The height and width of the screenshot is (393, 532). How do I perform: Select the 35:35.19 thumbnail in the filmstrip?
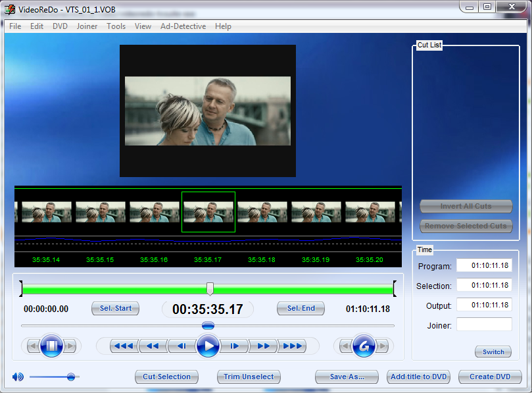click(x=316, y=212)
